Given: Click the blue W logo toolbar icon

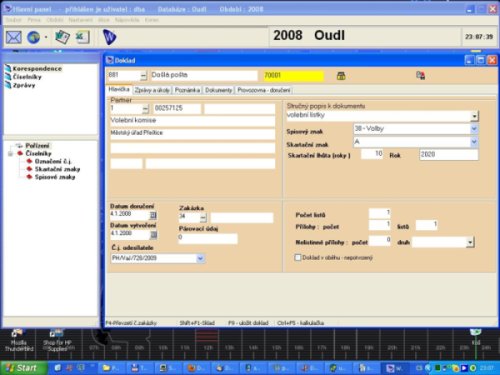Looking at the screenshot, I should (x=109, y=37).
